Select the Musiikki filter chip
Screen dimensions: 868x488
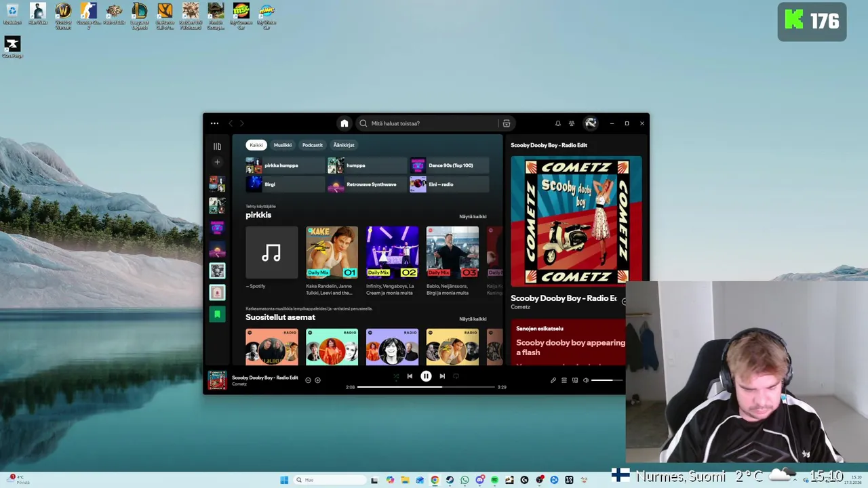[283, 145]
